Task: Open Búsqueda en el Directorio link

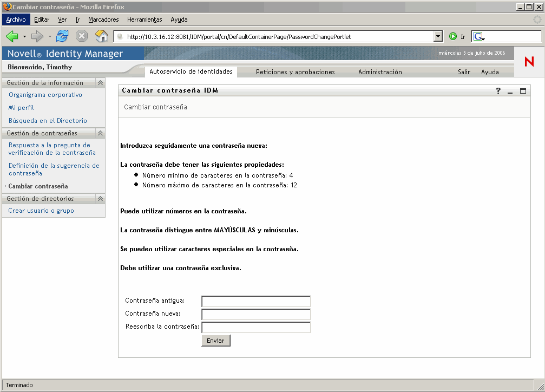Action: (x=48, y=120)
